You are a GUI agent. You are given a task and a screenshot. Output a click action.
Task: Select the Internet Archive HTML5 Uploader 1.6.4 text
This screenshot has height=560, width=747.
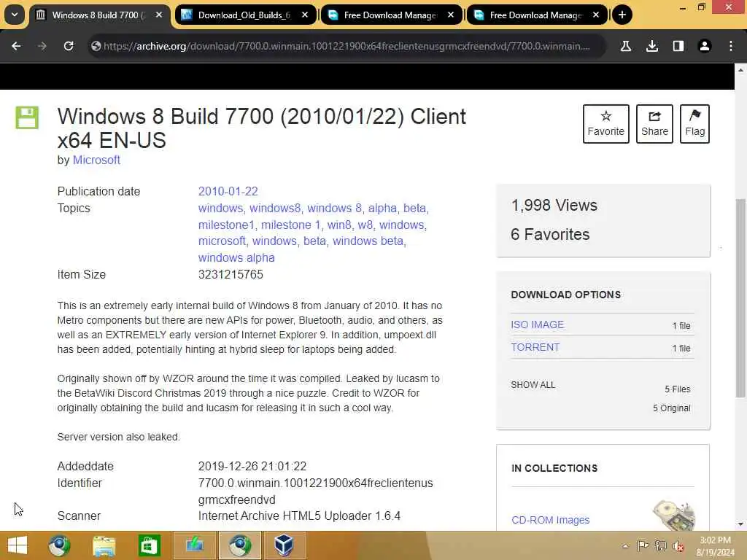pos(299,516)
